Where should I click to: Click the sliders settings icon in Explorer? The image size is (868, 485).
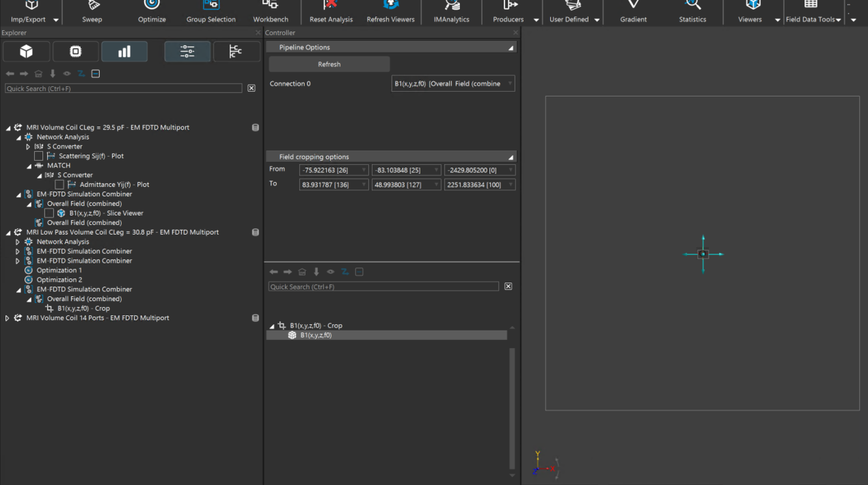[187, 51]
